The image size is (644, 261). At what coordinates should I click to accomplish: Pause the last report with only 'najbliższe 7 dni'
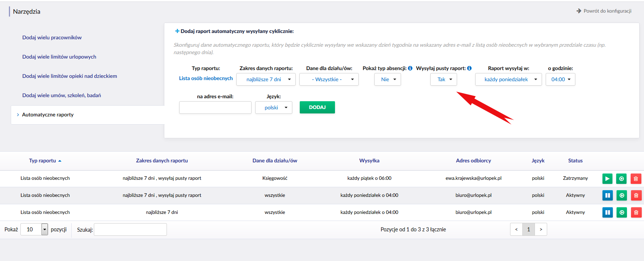607,212
